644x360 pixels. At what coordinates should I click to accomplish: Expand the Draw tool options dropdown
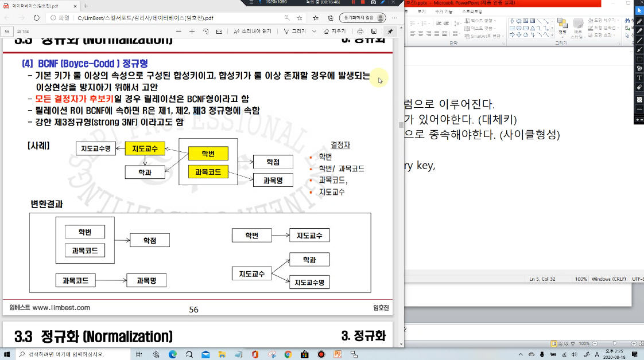(x=314, y=31)
